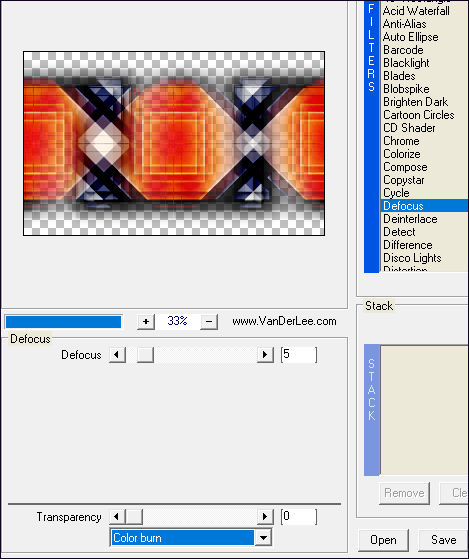Decrease Transparency with left arrow
Viewport: 469px width, 559px height.
117,517
